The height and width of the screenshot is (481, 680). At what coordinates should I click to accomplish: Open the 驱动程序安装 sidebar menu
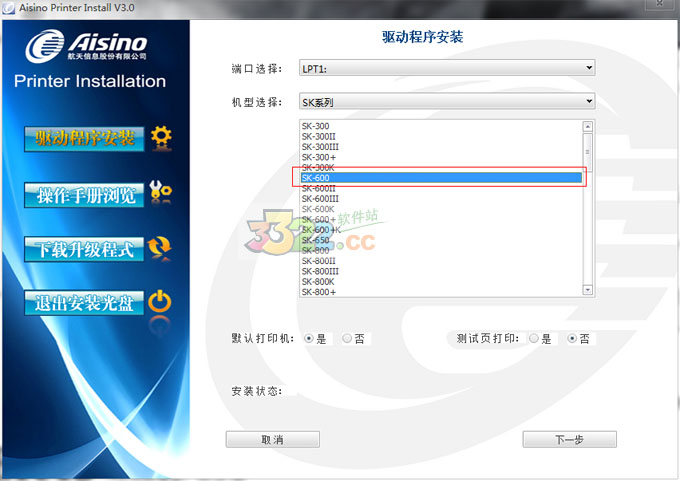pyautogui.click(x=84, y=139)
